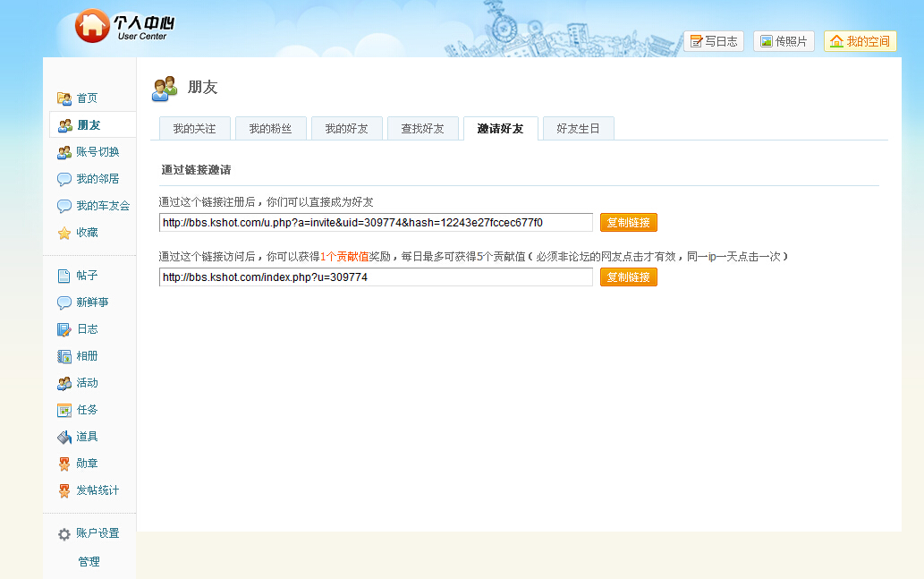The height and width of the screenshot is (579, 924).
Task: Click the 勋章 medal icon
Action: coord(64,464)
